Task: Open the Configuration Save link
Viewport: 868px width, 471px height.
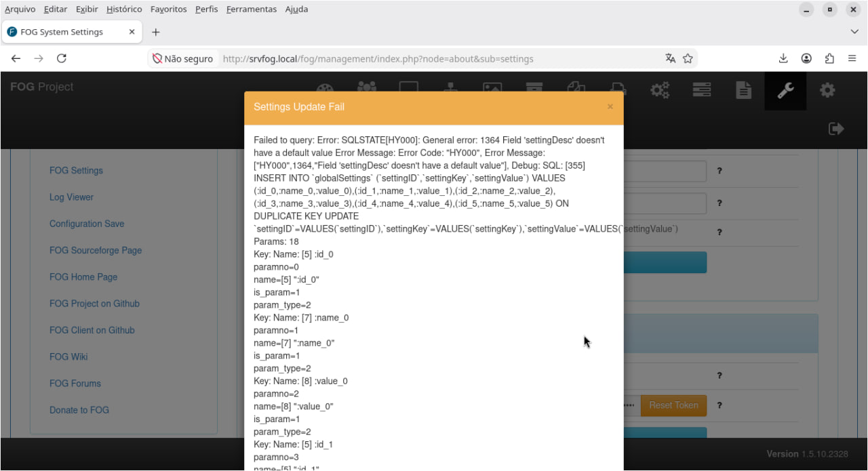Action: pos(87,224)
